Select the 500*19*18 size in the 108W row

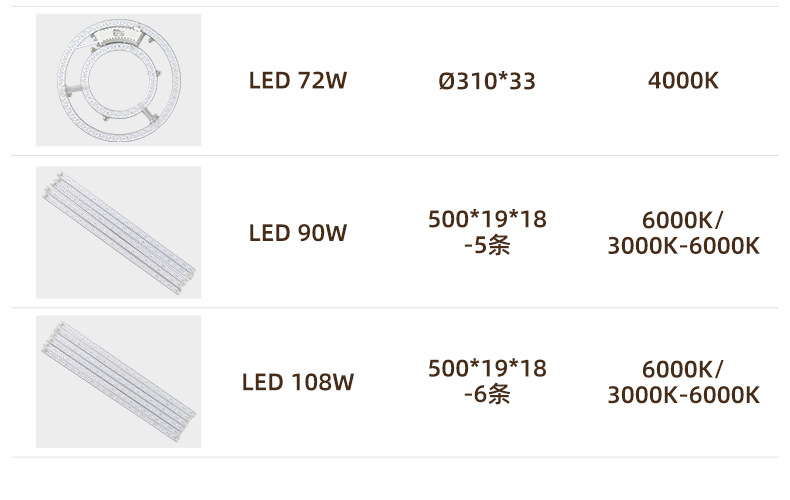[x=487, y=368]
